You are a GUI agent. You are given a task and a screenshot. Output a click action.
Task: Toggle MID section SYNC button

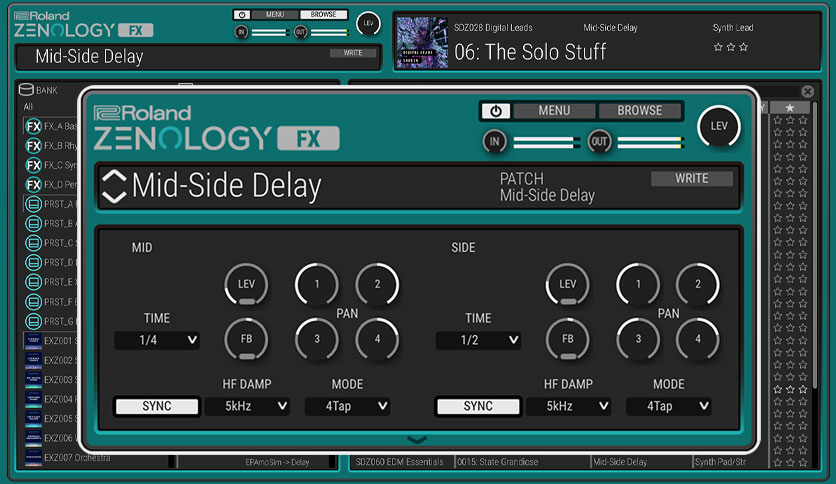click(157, 406)
